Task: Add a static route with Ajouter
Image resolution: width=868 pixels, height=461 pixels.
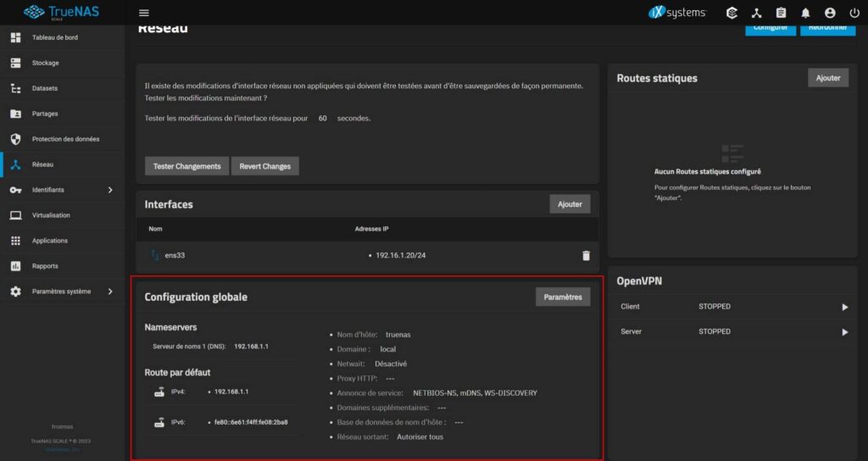Action: click(827, 78)
